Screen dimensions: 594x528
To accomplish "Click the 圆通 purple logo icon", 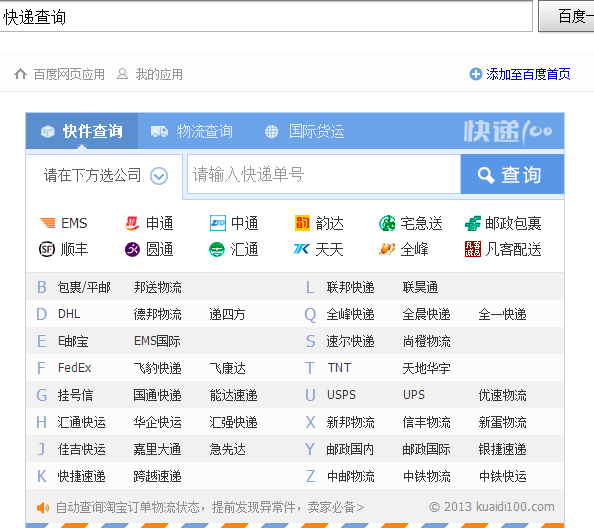I will (x=132, y=249).
